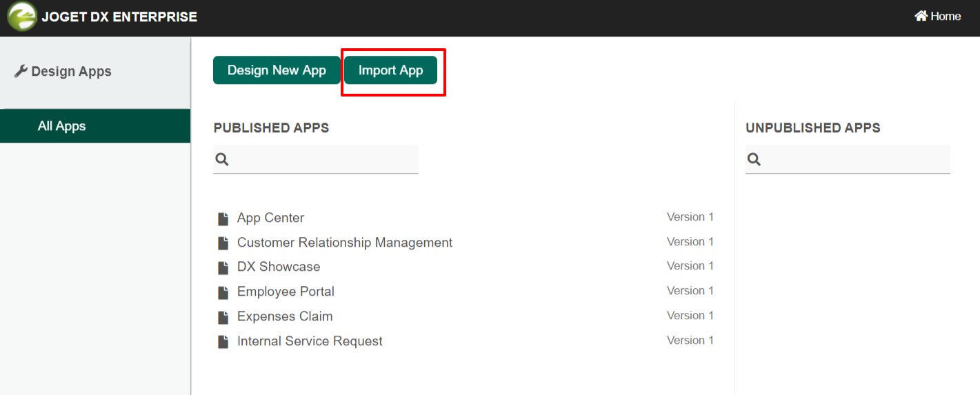This screenshot has width=980, height=395.
Task: Click the Joget green logo icon
Action: point(22,17)
